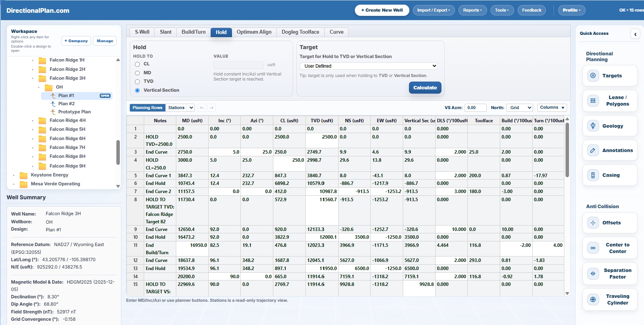The width and height of the screenshot is (644, 325).
Task: Select the Mesa Verde Operating tree item
Action: click(56, 184)
